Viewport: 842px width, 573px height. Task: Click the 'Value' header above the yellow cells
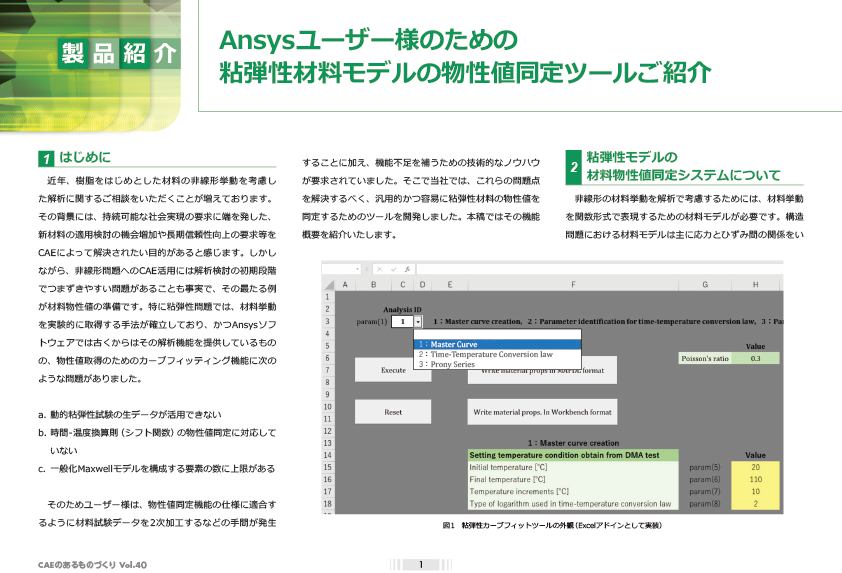(756, 455)
